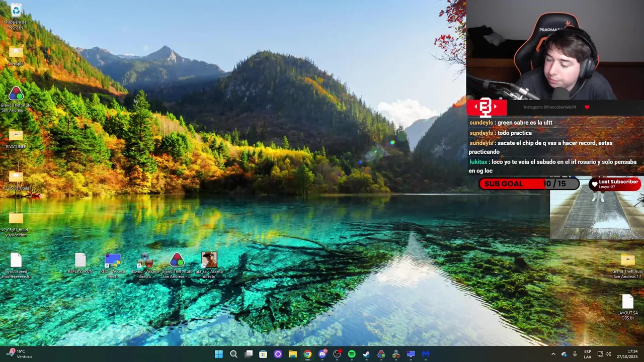Viewport: 644px width, 362px height.
Task: Select the LAYOUT SA OBS.lsl file
Action: tap(627, 307)
